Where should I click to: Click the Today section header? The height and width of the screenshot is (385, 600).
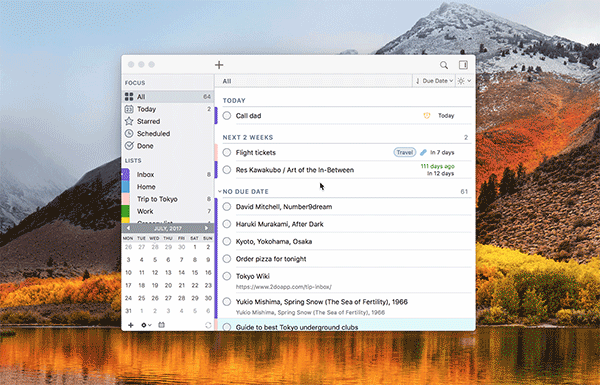tap(234, 101)
